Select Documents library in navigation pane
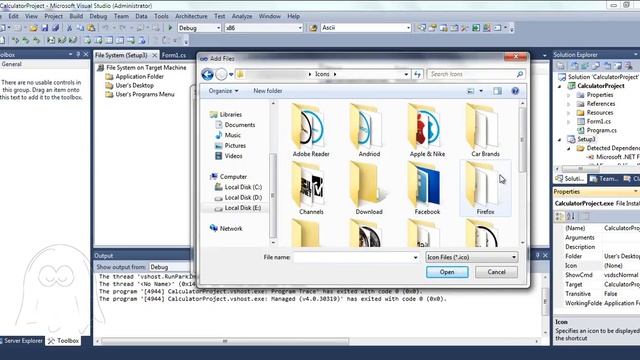The image size is (640, 360). [x=239, y=125]
